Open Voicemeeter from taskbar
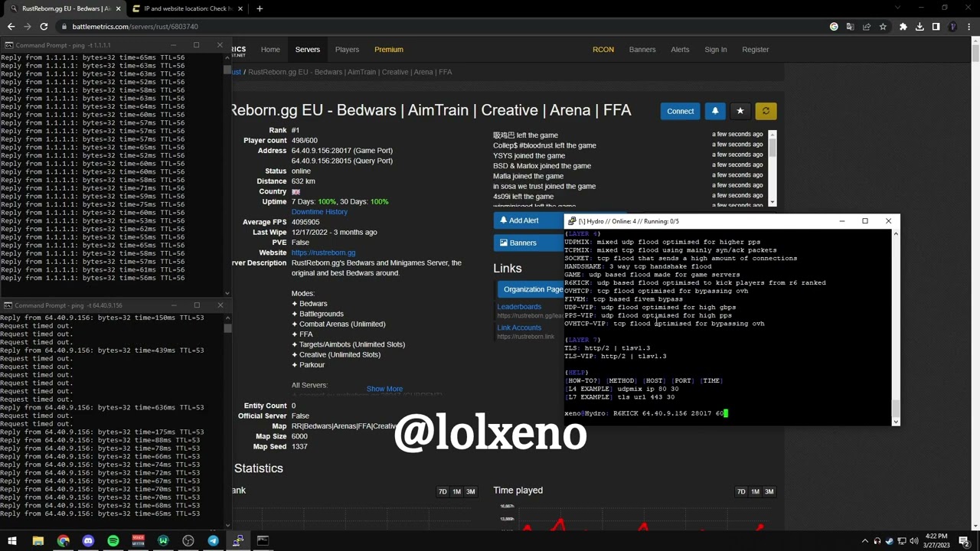980x551 pixels. pos(138,541)
